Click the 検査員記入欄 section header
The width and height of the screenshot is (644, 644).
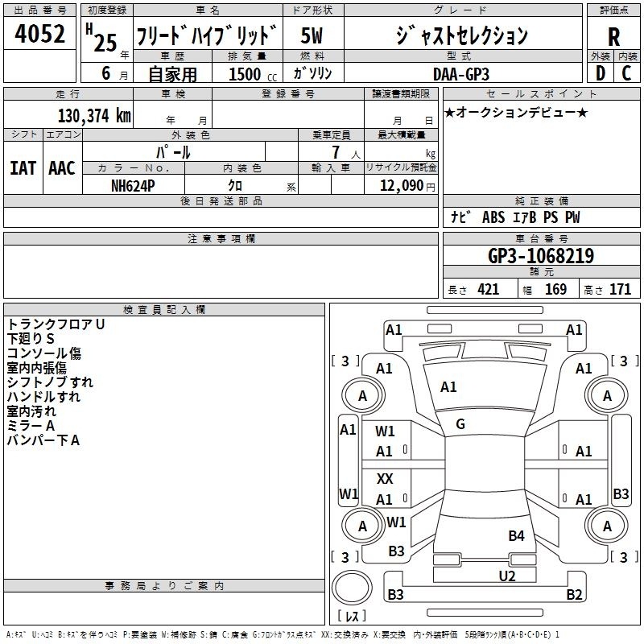pyautogui.click(x=164, y=309)
